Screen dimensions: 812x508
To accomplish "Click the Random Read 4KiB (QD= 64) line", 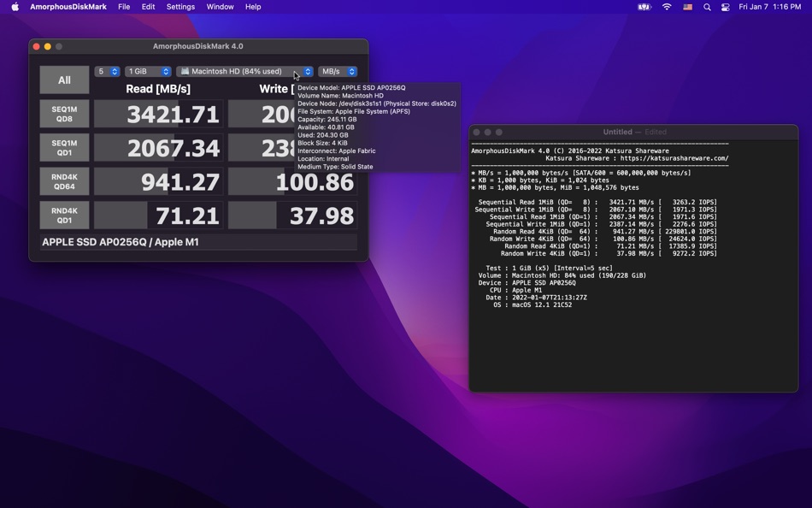I will 605,232.
